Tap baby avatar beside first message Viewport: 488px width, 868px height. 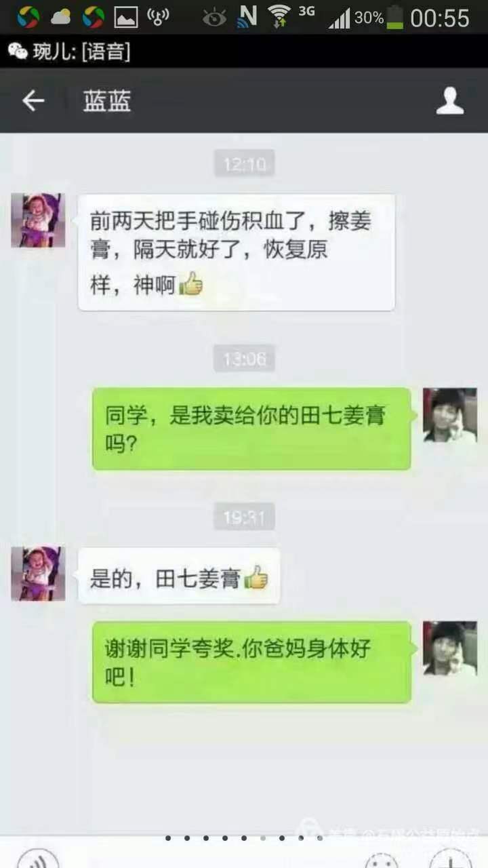click(38, 220)
